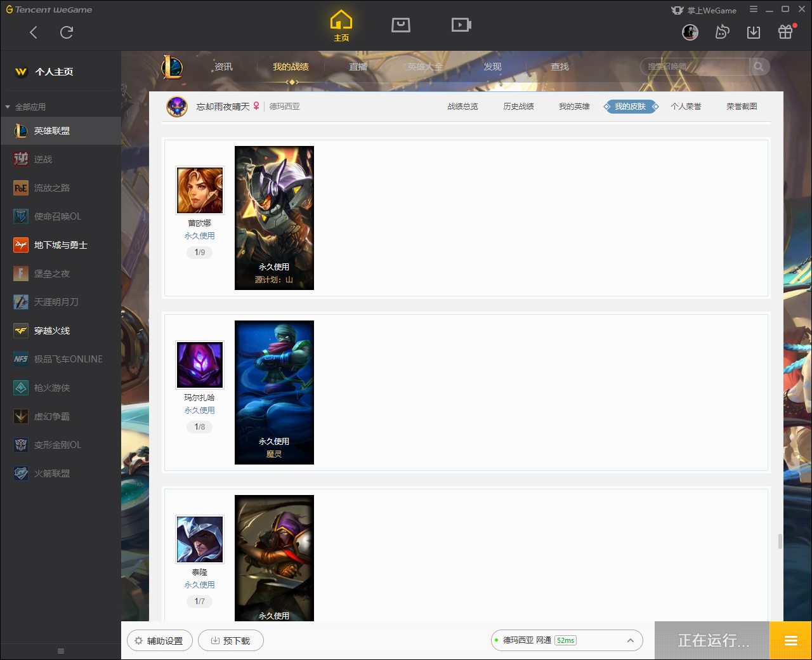Viewport: 812px width, 660px height.
Task: Click the sidebar bottom grip handle
Action: [x=61, y=651]
